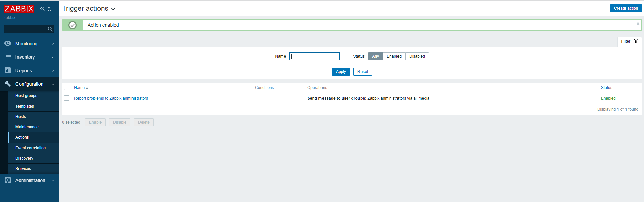The height and width of the screenshot is (202, 644).
Task: Open Event correlation in sidebar
Action: [33, 148]
